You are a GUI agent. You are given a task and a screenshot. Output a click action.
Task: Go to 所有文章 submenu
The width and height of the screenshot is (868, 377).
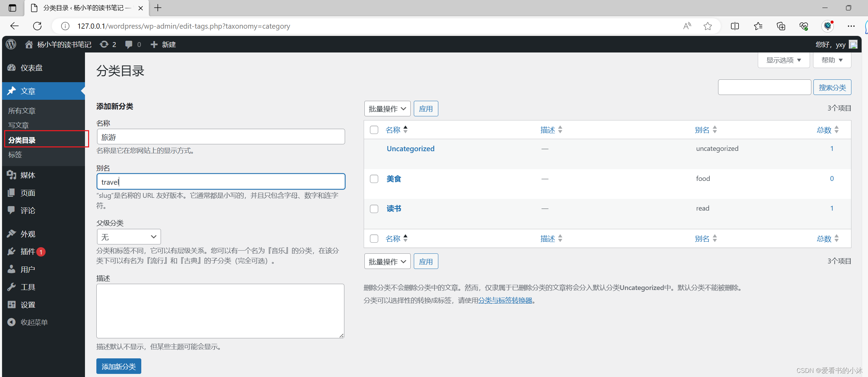22,111
